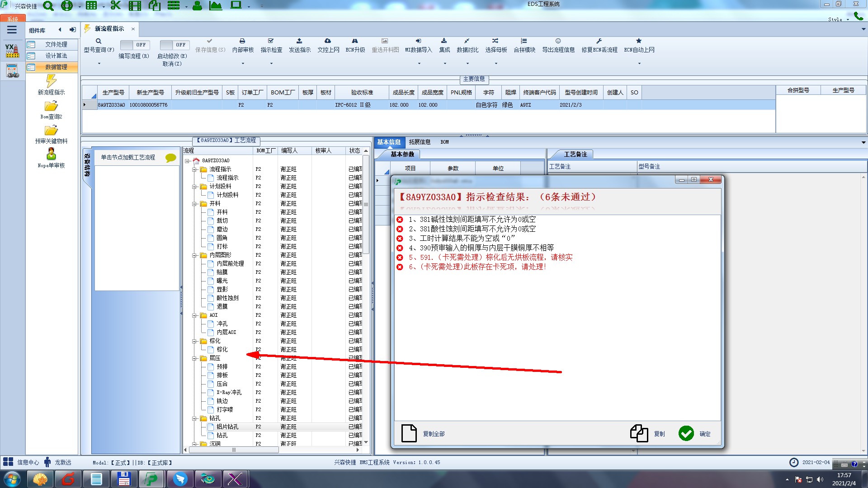Click the 内部审核 print icon
The image size is (868, 488).
pos(242,41)
